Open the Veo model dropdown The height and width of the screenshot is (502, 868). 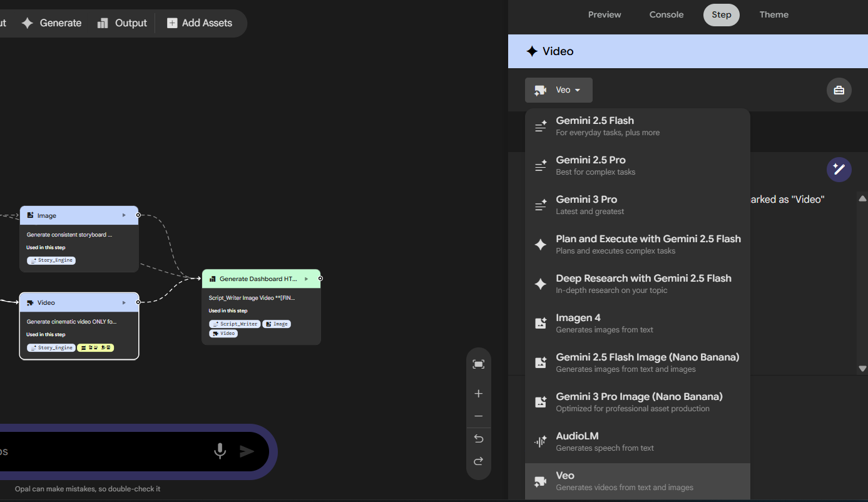click(x=558, y=90)
